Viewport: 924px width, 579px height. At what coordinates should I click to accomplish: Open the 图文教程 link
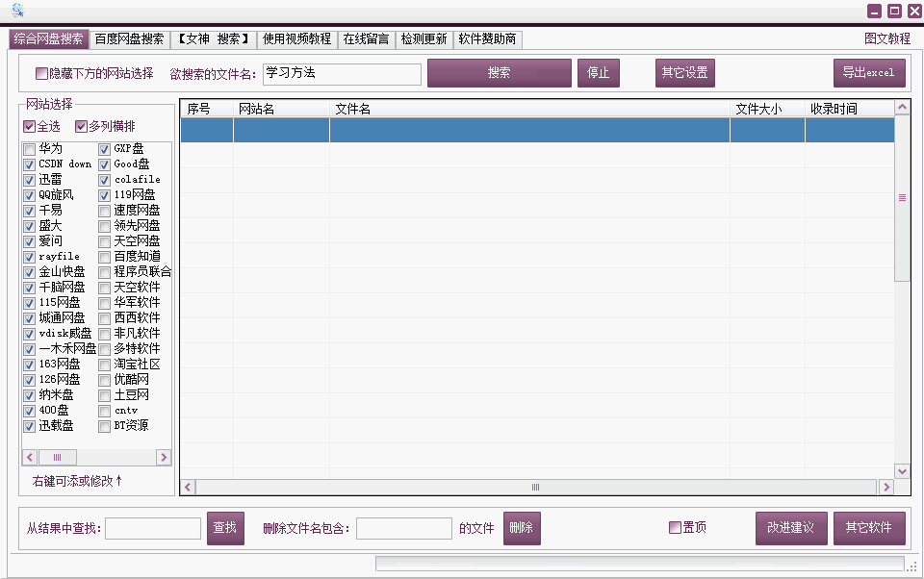point(886,39)
